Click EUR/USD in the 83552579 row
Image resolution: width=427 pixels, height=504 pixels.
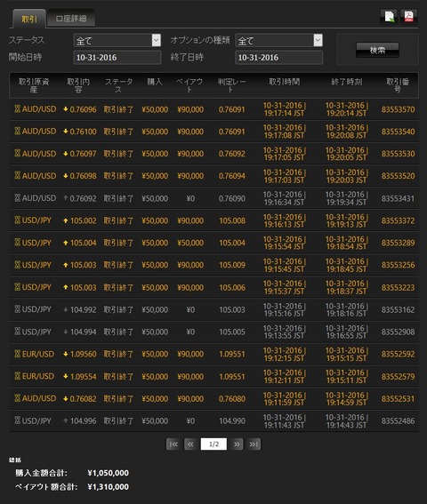click(x=38, y=376)
